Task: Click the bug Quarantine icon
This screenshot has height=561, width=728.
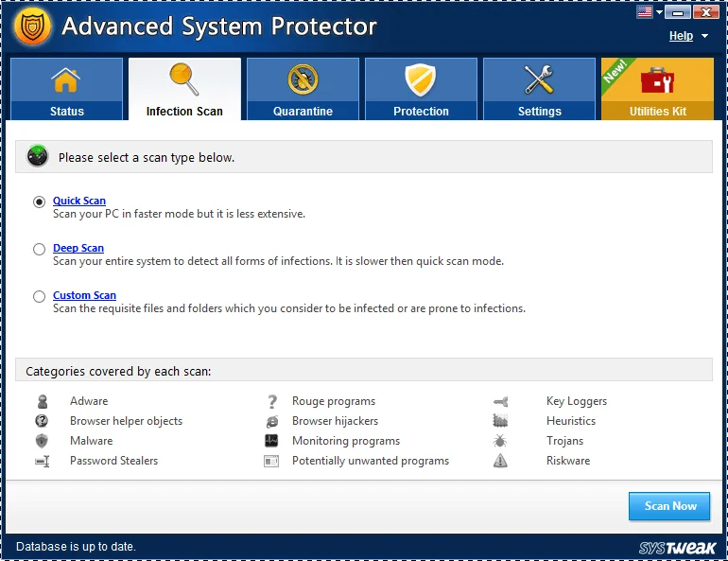Action: point(303,79)
